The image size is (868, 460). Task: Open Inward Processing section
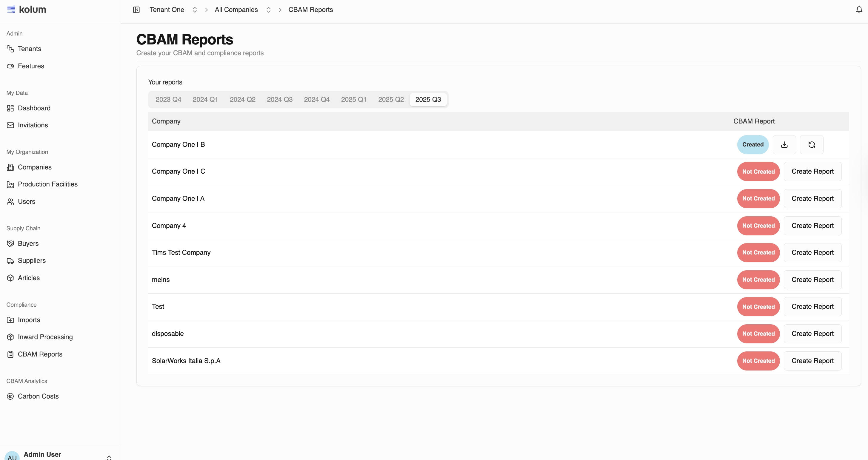point(45,337)
